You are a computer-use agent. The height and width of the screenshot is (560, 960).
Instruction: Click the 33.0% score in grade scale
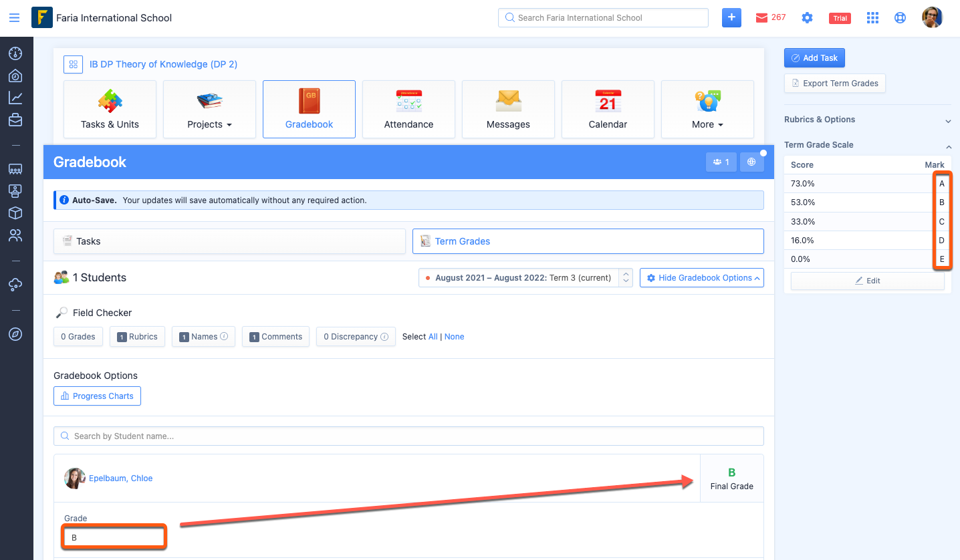[x=803, y=222]
